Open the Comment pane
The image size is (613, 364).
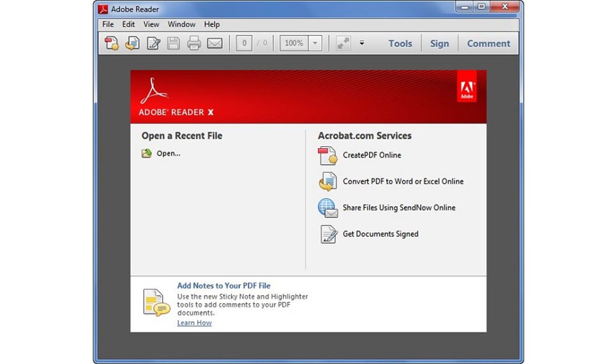click(488, 43)
